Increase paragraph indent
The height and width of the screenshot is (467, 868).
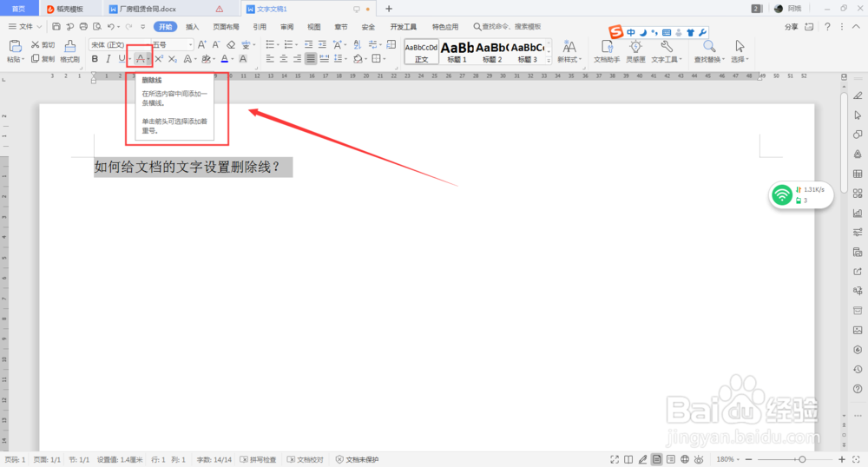click(322, 44)
